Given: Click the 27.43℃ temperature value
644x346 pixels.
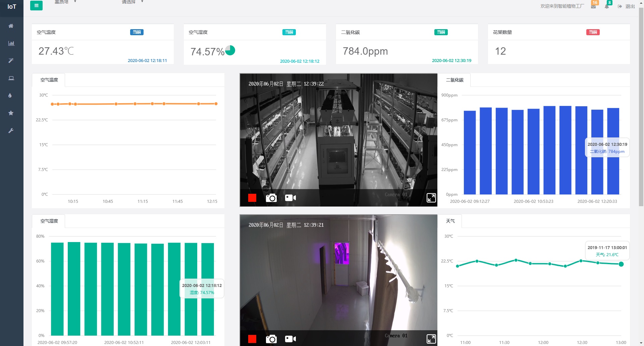Looking at the screenshot, I should [56, 51].
